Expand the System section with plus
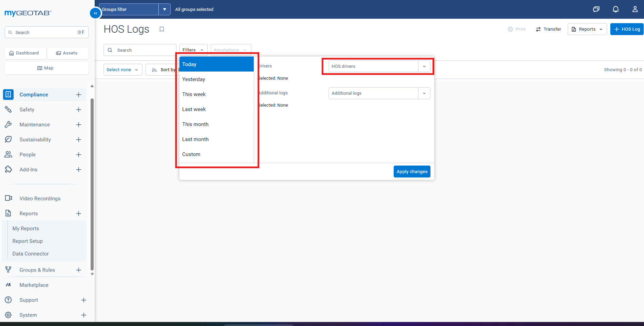The width and height of the screenshot is (644, 326). pos(84,315)
